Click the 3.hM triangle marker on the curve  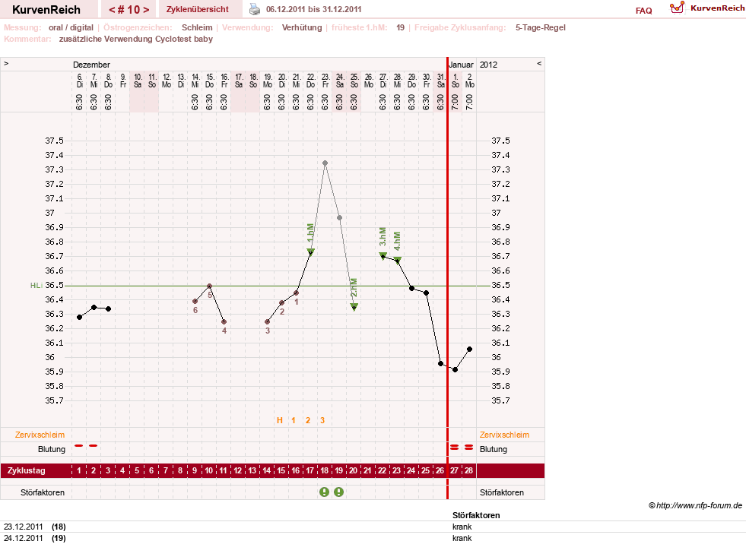[383, 256]
